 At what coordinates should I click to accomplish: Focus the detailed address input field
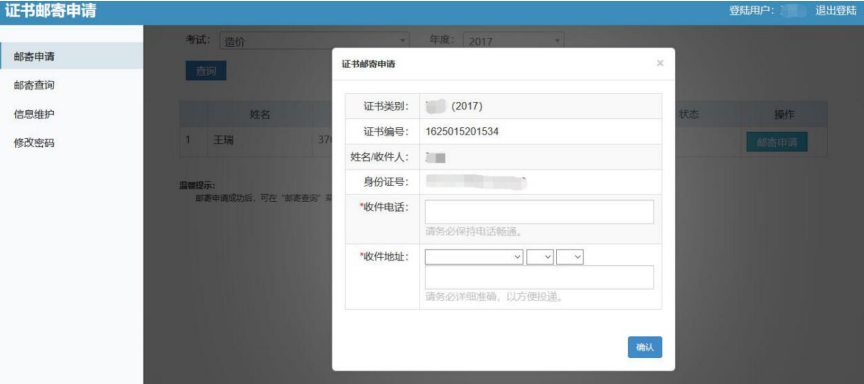pyautogui.click(x=539, y=277)
